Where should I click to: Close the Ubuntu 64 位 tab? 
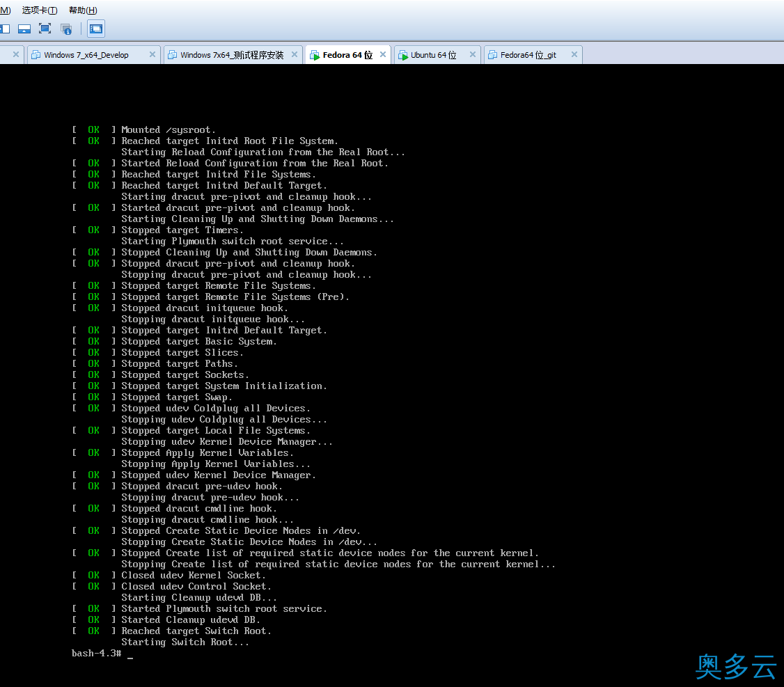pyautogui.click(x=473, y=54)
